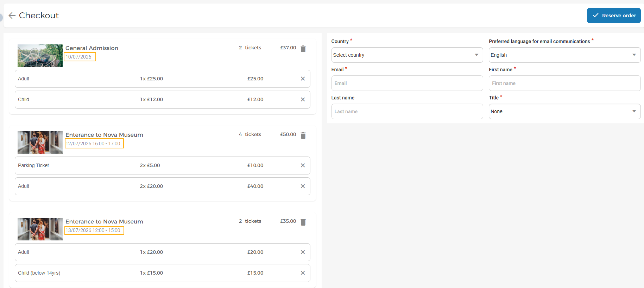Screen dimensions: 644x288
Task: Remove the £12.00 Child ticket line
Action: tap(303, 99)
